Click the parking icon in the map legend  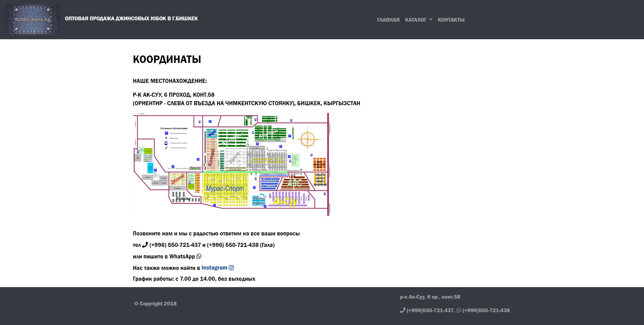pos(166,133)
